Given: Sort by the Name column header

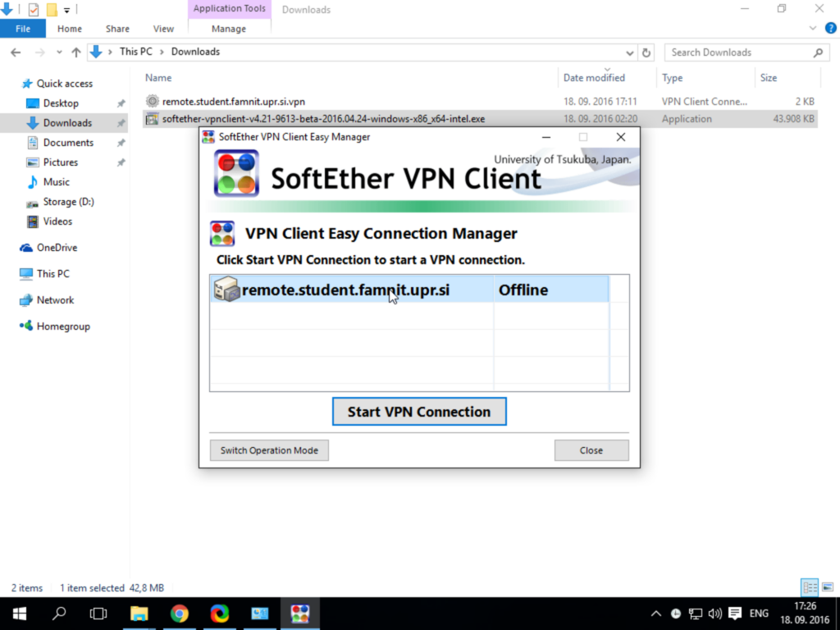Looking at the screenshot, I should point(349,78).
